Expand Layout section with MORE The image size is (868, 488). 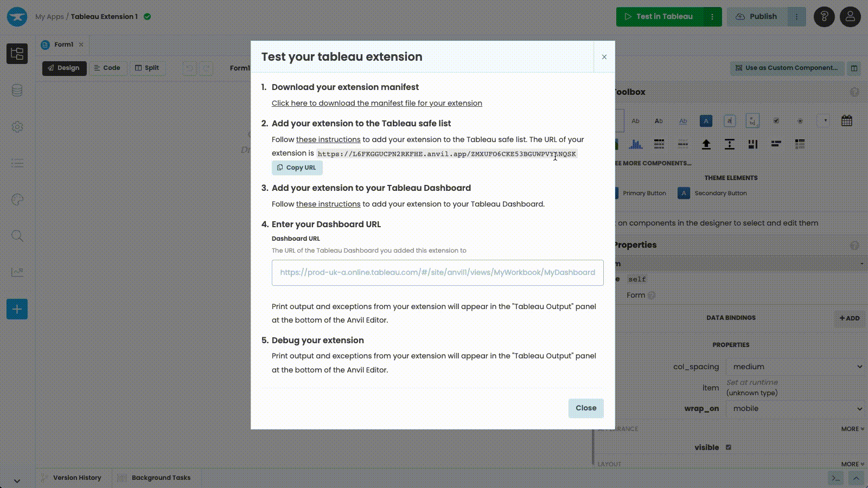(852, 464)
